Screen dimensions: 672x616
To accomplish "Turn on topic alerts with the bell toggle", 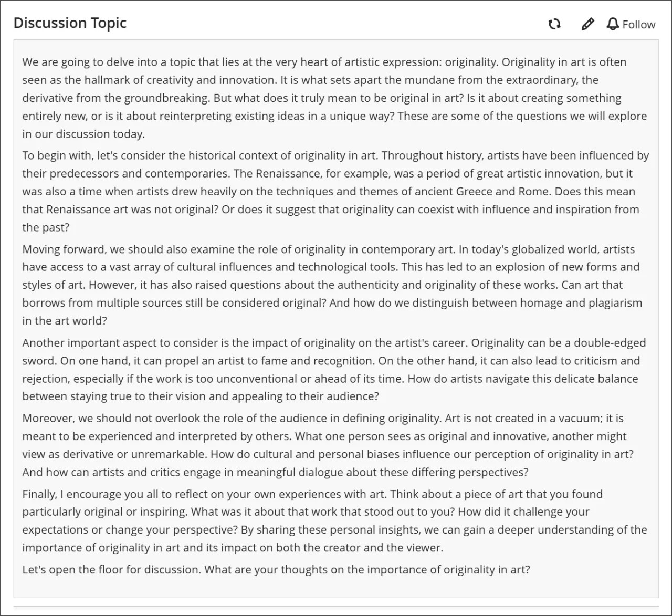I will 612,24.
